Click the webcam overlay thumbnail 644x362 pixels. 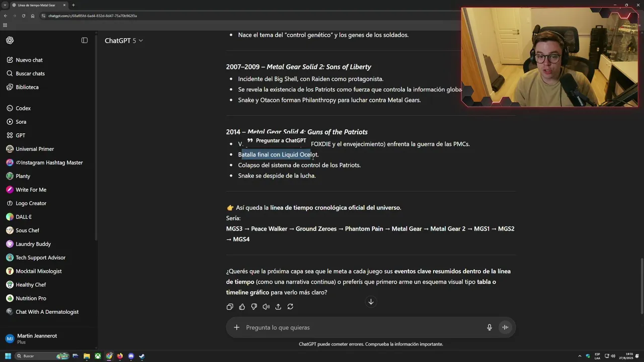point(550,57)
